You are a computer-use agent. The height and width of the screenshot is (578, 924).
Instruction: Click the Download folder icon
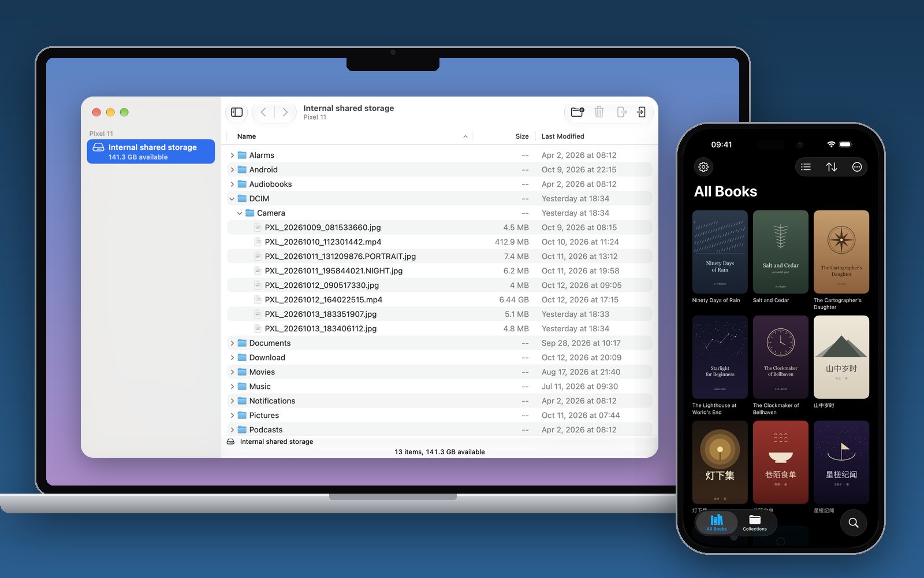click(x=243, y=358)
